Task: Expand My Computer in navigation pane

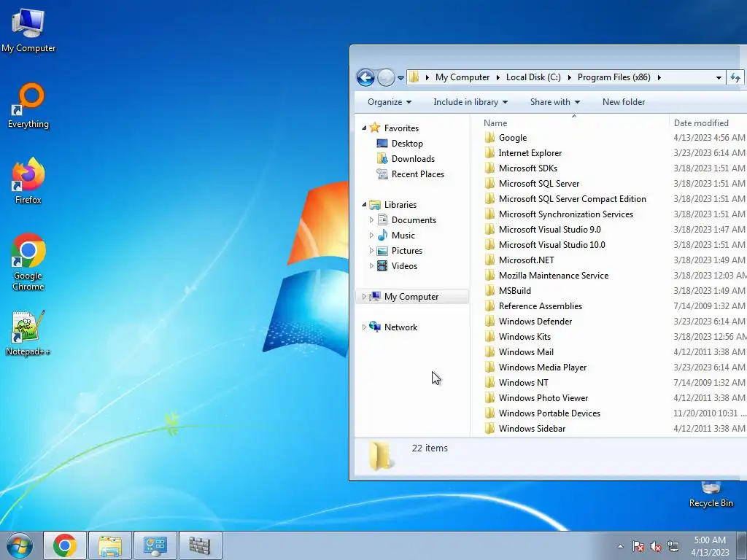Action: (x=364, y=297)
